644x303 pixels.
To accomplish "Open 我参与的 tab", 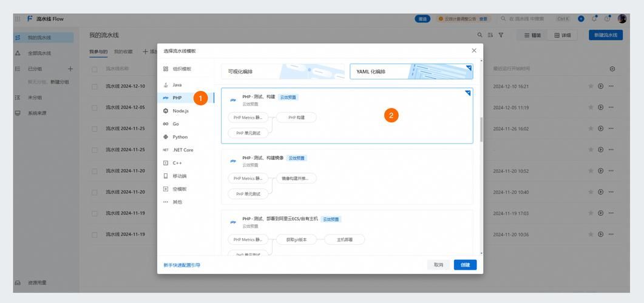I will pos(98,52).
